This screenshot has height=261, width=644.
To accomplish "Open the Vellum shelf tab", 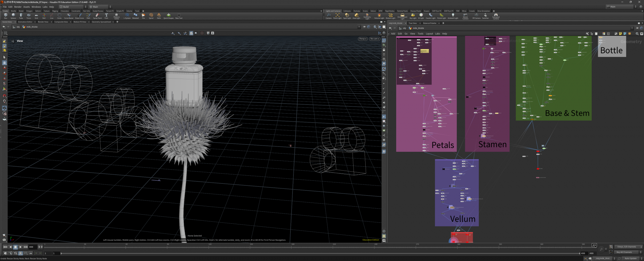I will click(x=373, y=11).
